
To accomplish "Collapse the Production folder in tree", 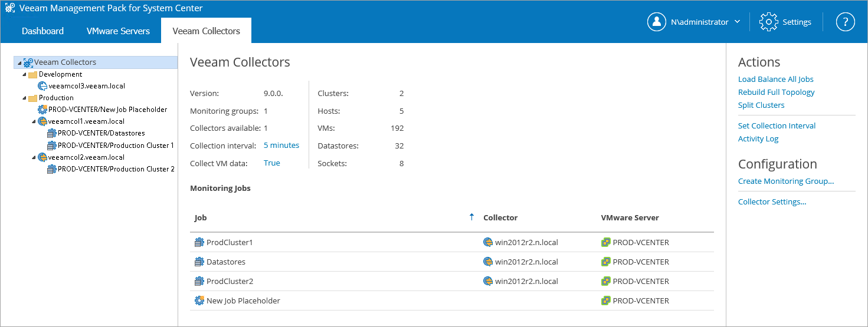I will [x=24, y=98].
